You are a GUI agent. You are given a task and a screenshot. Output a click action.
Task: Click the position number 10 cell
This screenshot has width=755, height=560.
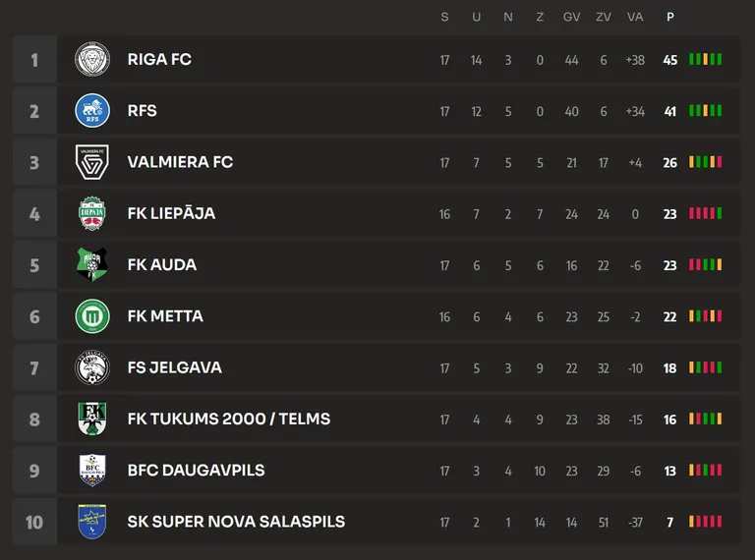coord(34,522)
